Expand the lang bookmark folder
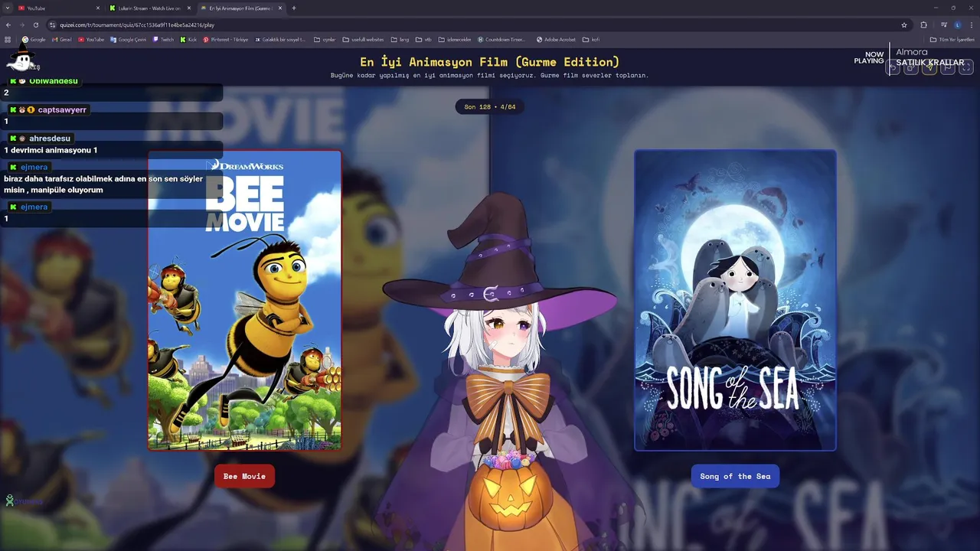Image resolution: width=980 pixels, height=551 pixels. coord(400,39)
